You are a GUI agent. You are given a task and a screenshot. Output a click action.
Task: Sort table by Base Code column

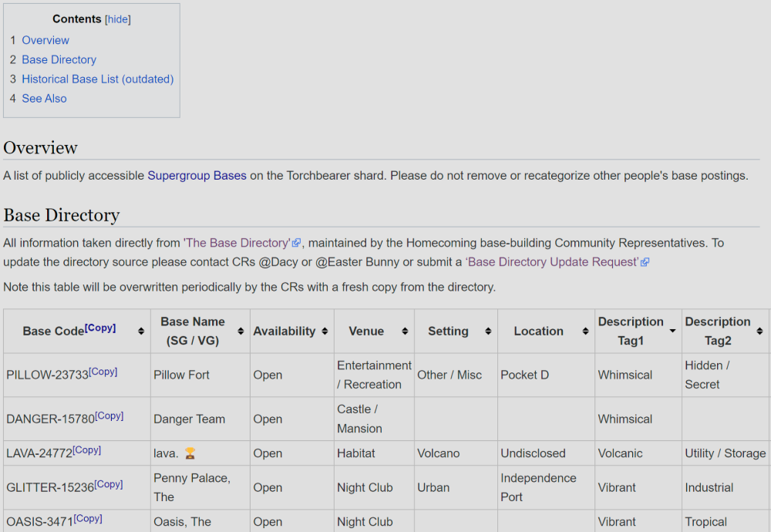[141, 332]
